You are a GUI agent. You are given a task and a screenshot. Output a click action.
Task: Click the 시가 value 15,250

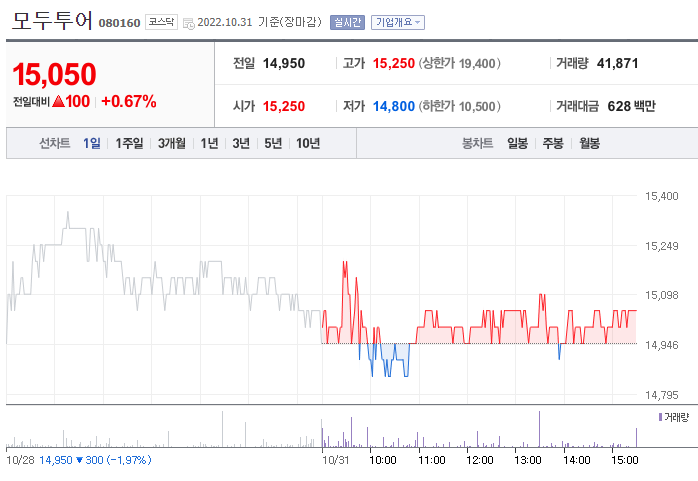[284, 106]
